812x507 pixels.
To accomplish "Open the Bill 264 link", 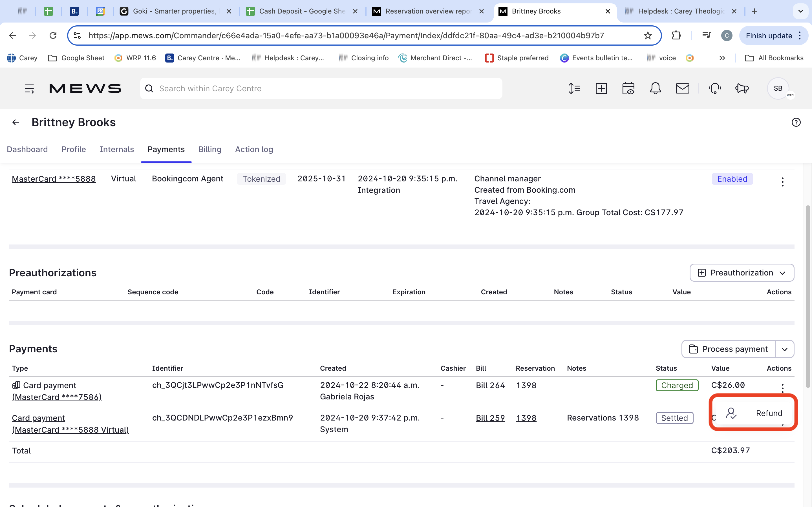I will (x=490, y=385).
